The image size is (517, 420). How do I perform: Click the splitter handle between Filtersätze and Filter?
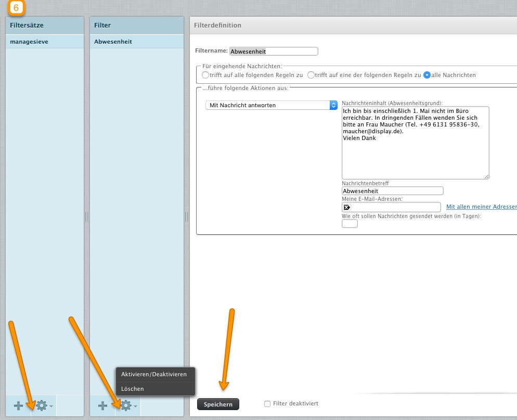87,217
